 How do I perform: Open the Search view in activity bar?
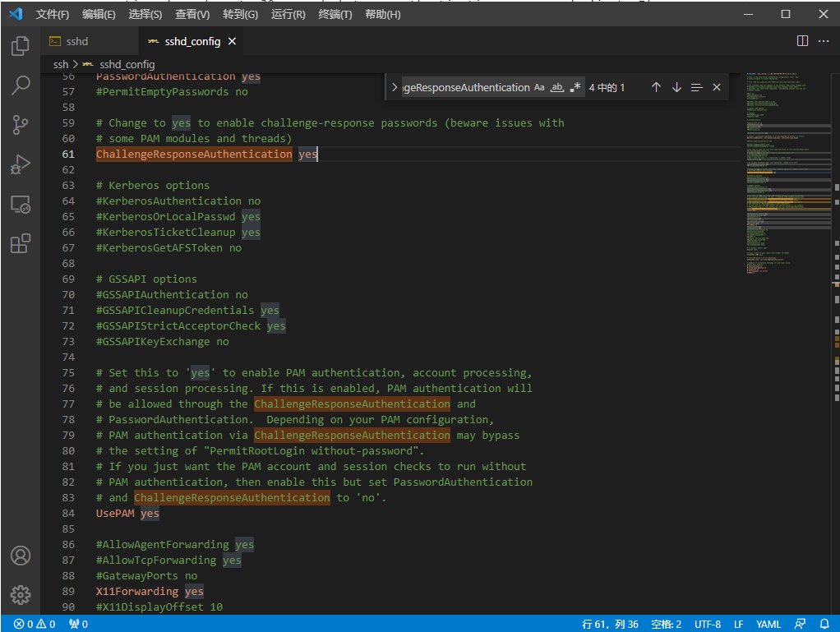pos(21,85)
